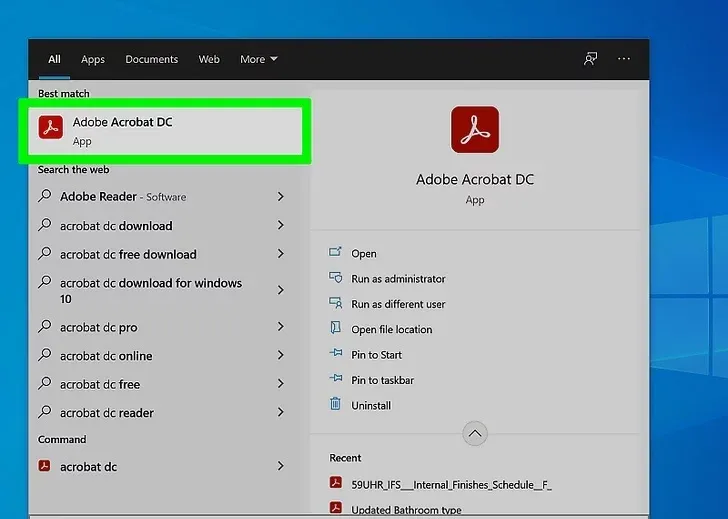Search the web for acrobat dc online
728x519 pixels.
point(106,356)
